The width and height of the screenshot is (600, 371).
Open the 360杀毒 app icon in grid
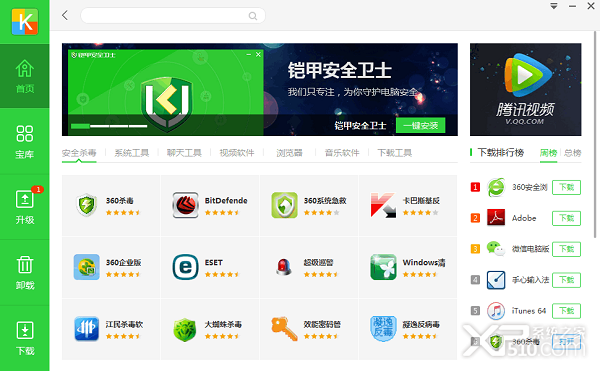pyautogui.click(x=86, y=205)
